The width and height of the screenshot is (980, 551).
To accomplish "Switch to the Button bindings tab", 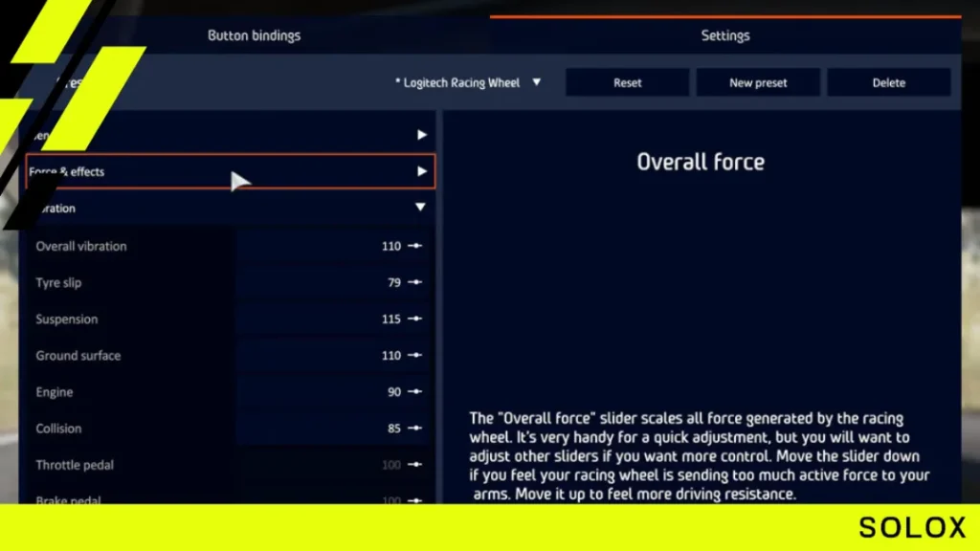I will pyautogui.click(x=254, y=35).
